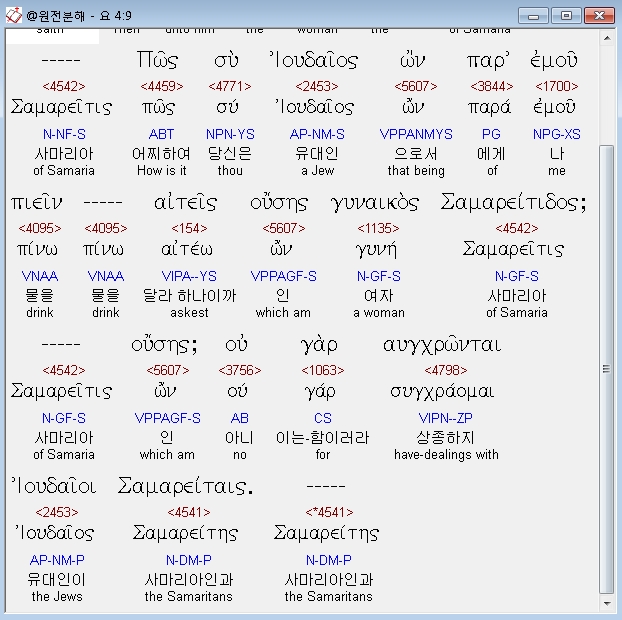Screen dimensions: 622x620
Task: Click the lemma παρά
Action: tap(489, 107)
